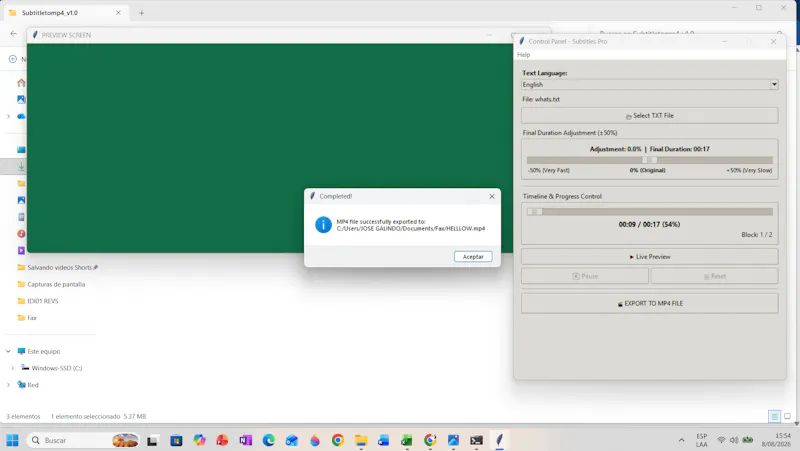Open terminal icon on taskbar

pyautogui.click(x=476, y=440)
